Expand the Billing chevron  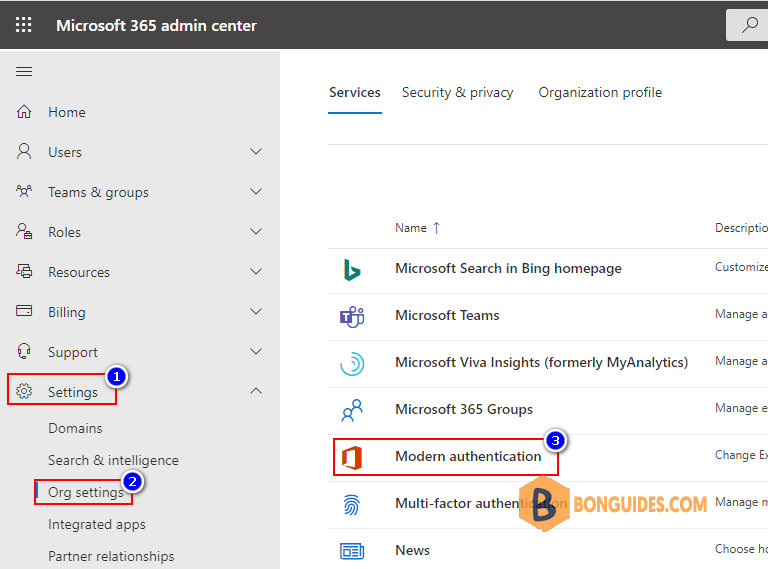pyautogui.click(x=256, y=311)
